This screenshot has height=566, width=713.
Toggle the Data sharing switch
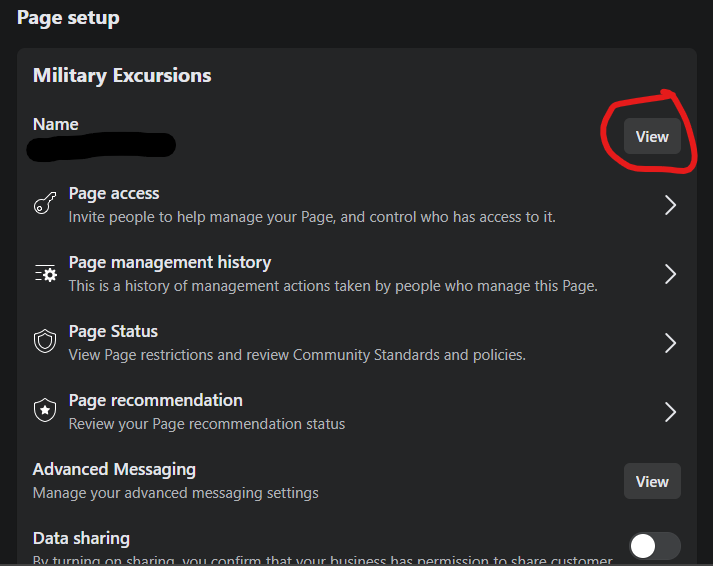[x=654, y=545]
